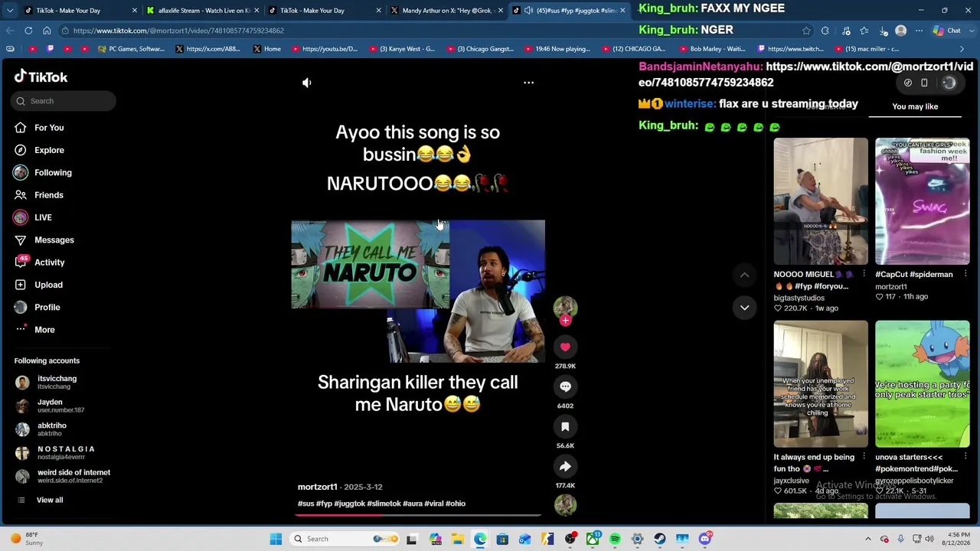Open the Get app phone icon
This screenshot has height=551, width=980.
(924, 83)
